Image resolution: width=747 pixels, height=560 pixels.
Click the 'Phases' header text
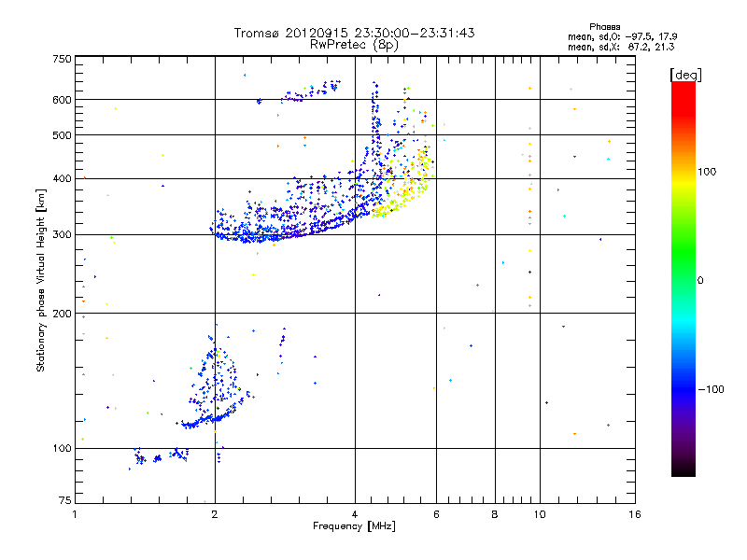click(604, 27)
